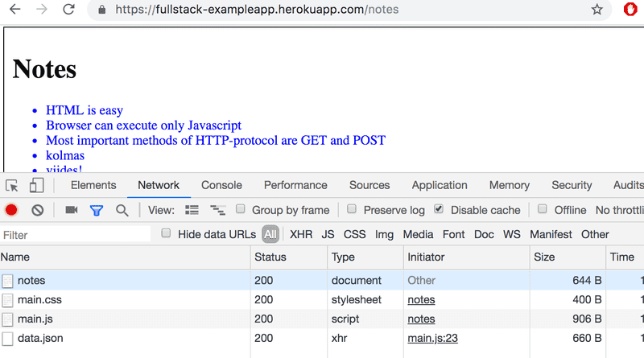The width and height of the screenshot is (644, 358).
Task: Switch to the Console tab
Action: [x=221, y=185]
